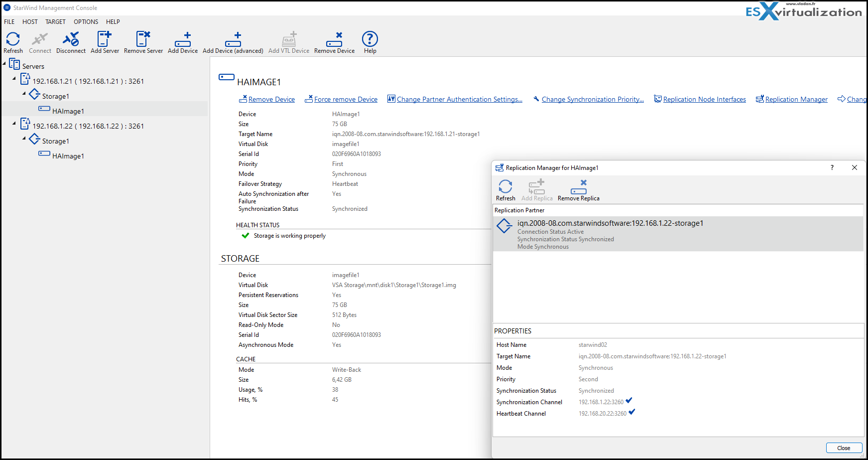Collapse Storage1 under server 192.168.1.22
868x460 pixels.
24,138
